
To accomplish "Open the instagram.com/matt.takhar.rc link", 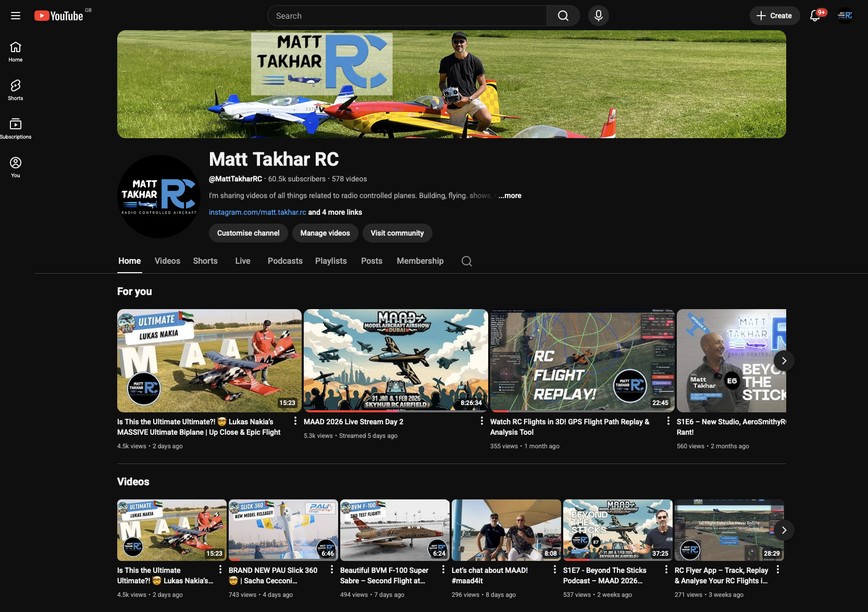I will pyautogui.click(x=257, y=212).
